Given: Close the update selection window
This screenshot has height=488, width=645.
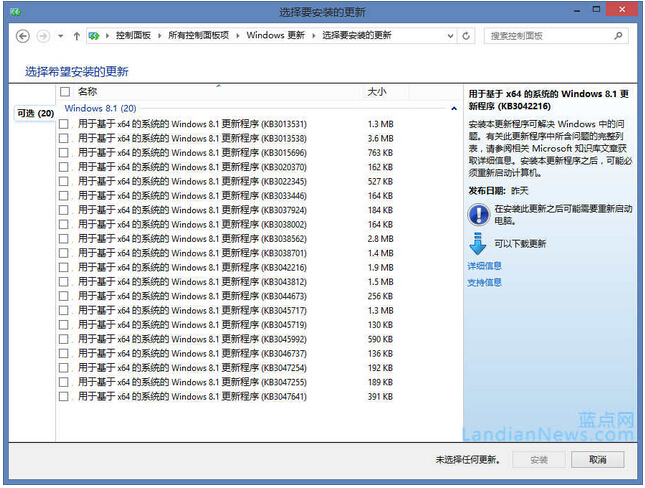Looking at the screenshot, I should tap(622, 9).
